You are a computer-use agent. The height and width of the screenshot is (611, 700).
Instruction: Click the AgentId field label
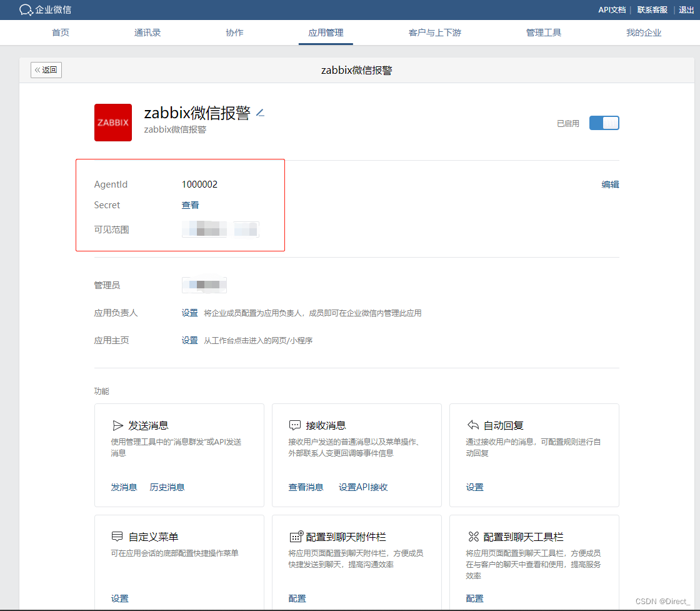click(x=111, y=184)
